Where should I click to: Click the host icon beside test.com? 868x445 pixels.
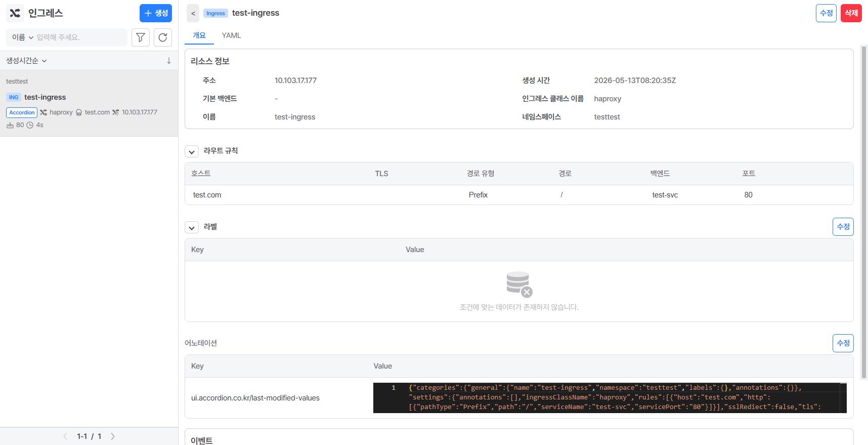pyautogui.click(x=79, y=112)
